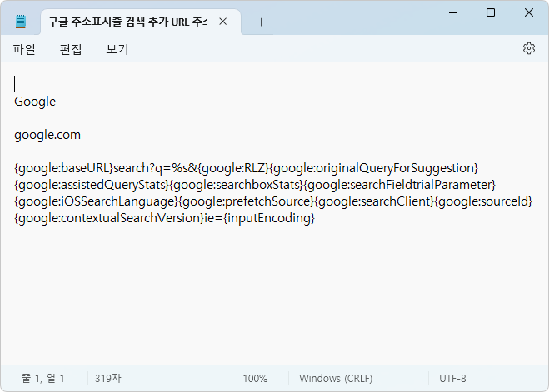549x392 pixels.
Task: Click the Windows (CRLF) line ending indicator
Action: pyautogui.click(x=336, y=379)
